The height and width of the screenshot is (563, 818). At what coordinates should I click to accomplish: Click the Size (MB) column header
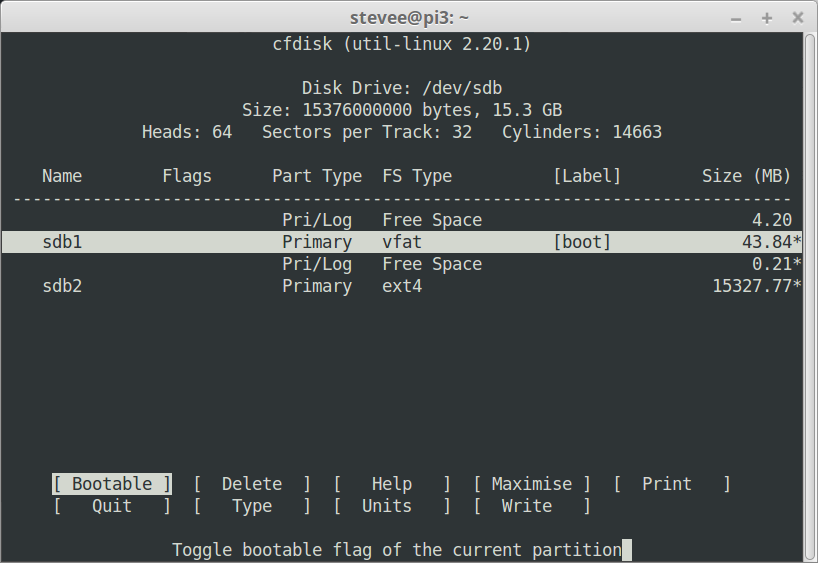point(746,176)
